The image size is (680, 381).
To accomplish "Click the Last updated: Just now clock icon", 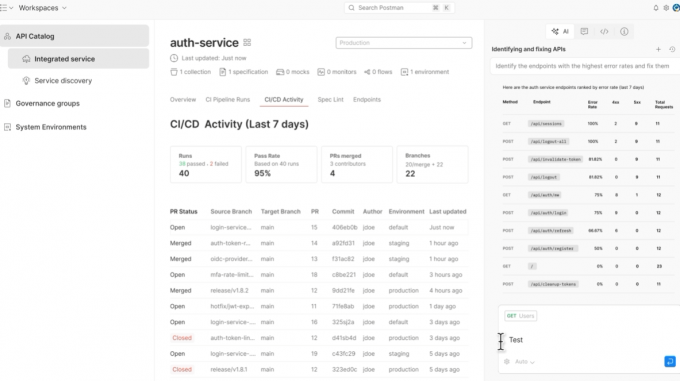I will click(x=174, y=58).
